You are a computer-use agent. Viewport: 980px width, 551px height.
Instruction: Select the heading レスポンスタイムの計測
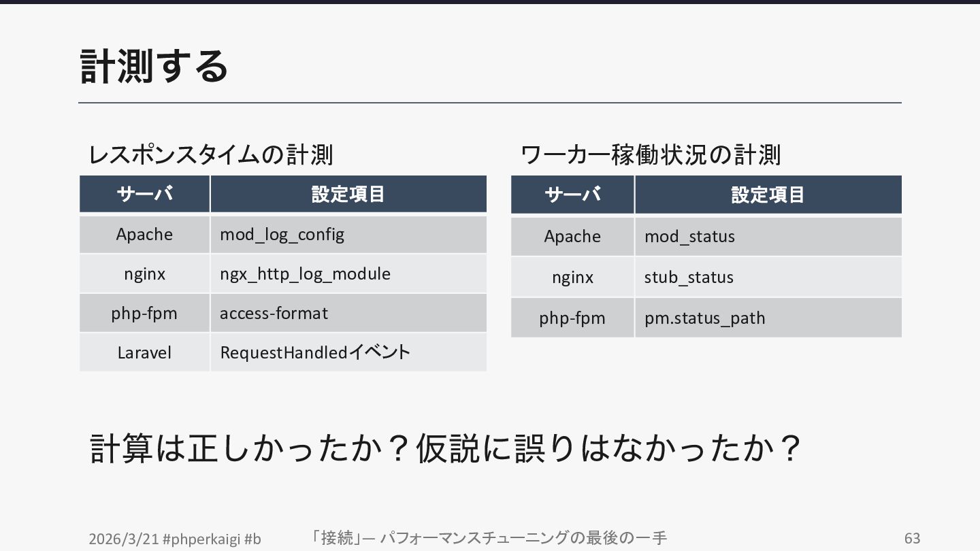211,155
